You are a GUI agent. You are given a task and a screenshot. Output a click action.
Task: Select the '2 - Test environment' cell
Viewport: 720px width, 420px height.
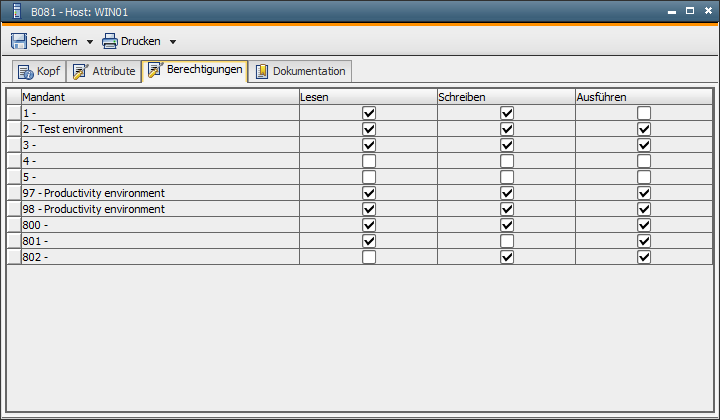tap(160, 129)
